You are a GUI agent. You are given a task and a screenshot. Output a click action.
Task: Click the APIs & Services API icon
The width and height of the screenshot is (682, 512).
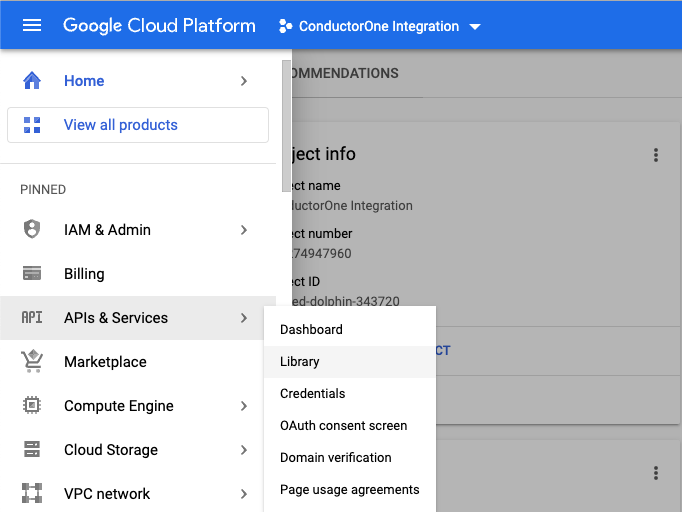(32, 318)
